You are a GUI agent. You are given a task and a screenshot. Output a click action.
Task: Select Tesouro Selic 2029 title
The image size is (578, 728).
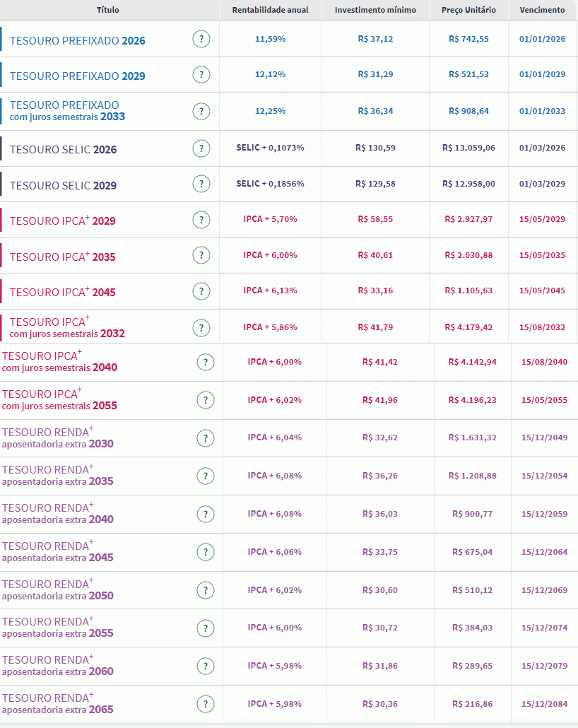64,185
